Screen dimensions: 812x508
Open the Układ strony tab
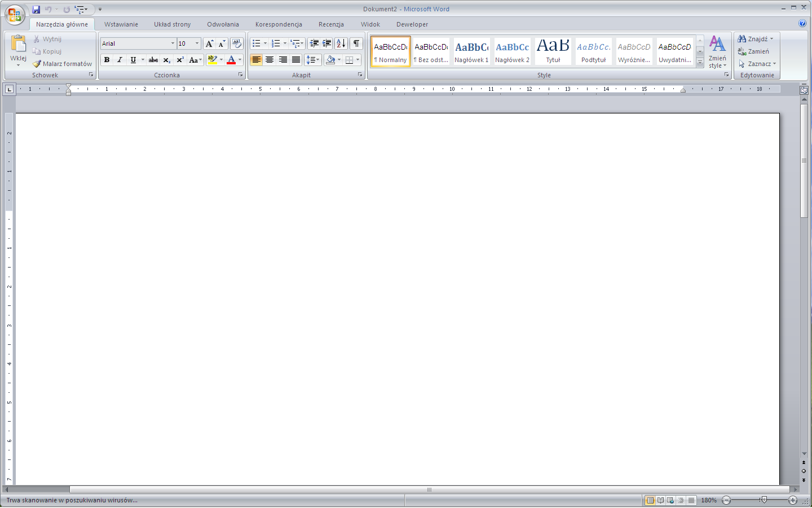pyautogui.click(x=172, y=24)
